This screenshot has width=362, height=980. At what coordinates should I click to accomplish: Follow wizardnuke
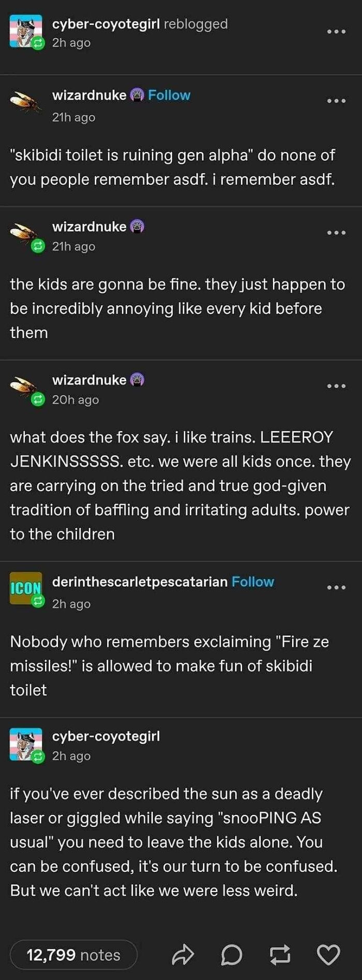[169, 95]
